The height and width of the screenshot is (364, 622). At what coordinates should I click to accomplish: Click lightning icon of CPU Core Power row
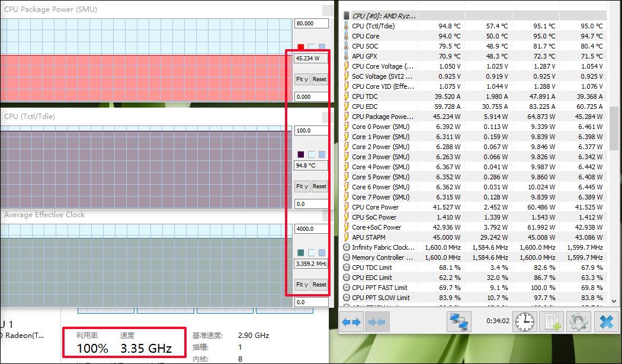click(x=346, y=207)
